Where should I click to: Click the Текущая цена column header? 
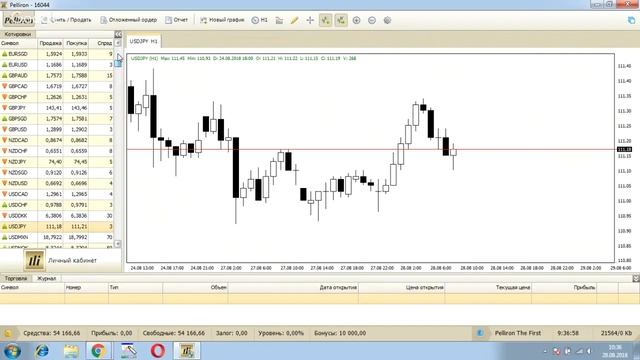488,288
